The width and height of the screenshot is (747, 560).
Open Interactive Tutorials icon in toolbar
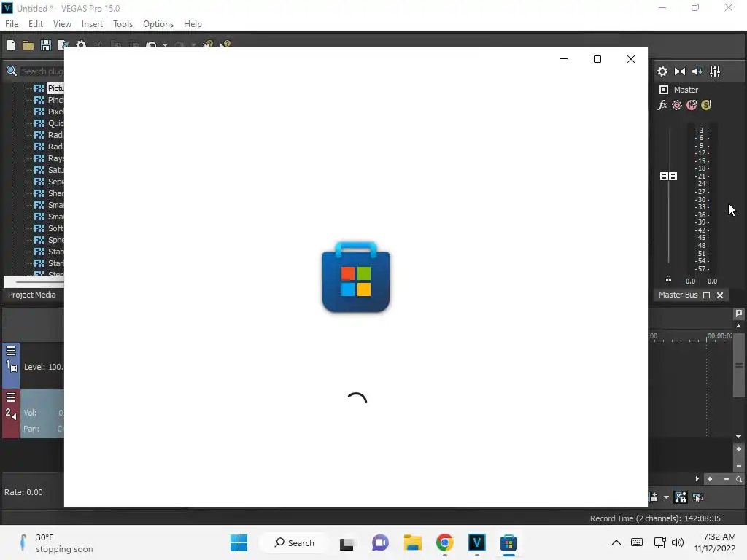coord(208,44)
